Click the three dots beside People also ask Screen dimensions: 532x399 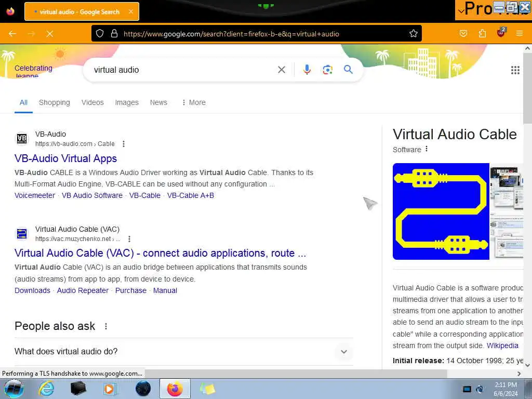[106, 326]
